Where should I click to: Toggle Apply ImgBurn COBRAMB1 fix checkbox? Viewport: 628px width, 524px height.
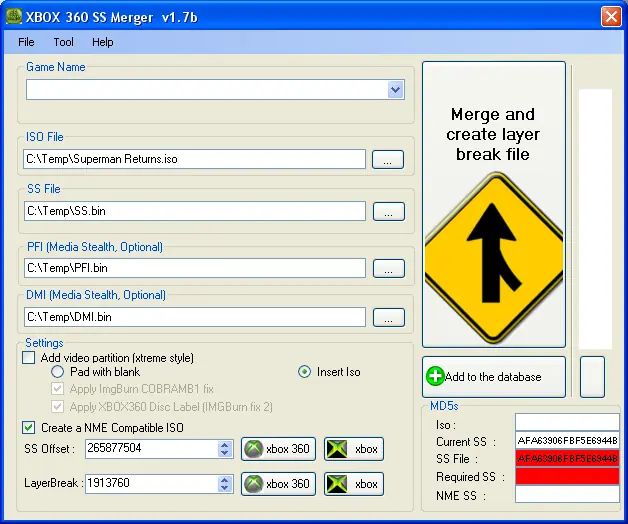point(57,389)
